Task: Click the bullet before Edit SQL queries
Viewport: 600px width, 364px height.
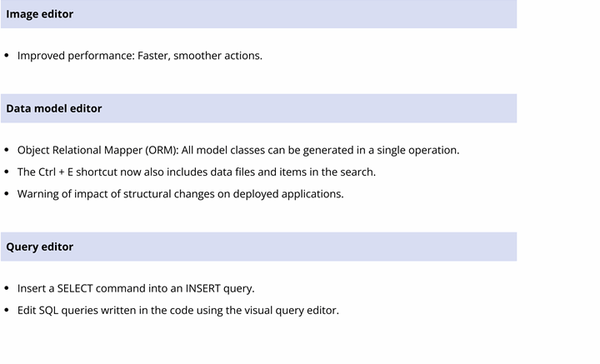Action: 7,310
